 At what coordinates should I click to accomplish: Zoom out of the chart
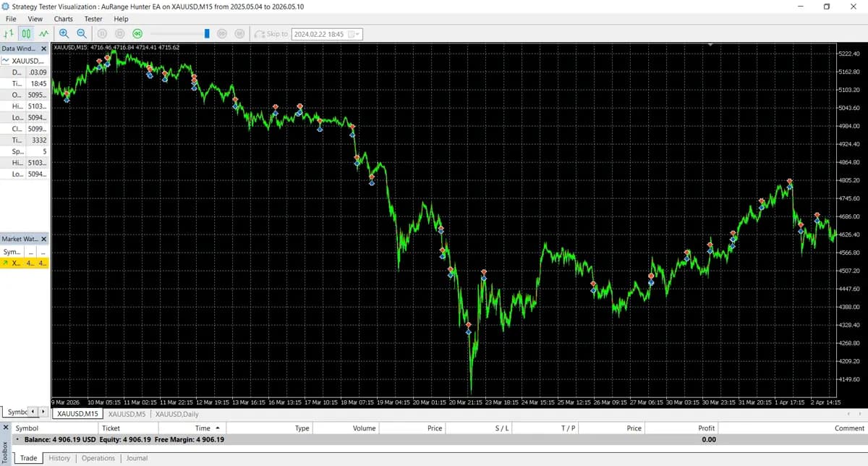[x=82, y=33]
